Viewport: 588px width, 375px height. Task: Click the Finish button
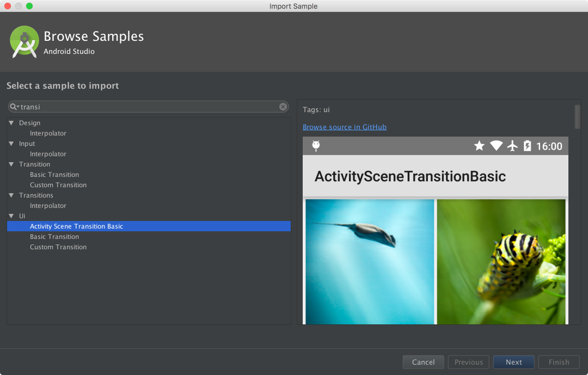coord(559,362)
